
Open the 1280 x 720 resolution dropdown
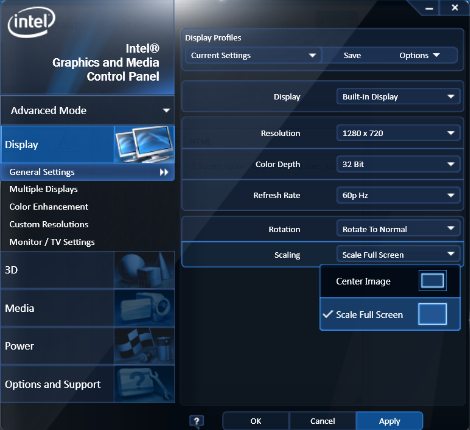pyautogui.click(x=398, y=133)
